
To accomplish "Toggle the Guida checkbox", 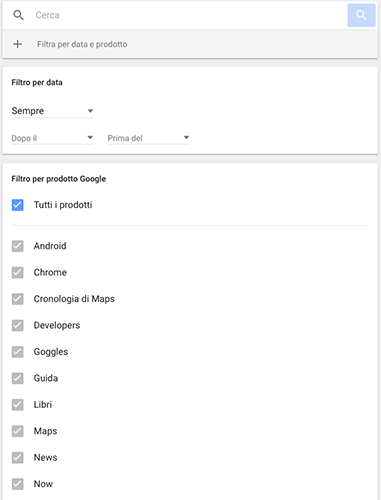I will click(x=18, y=378).
